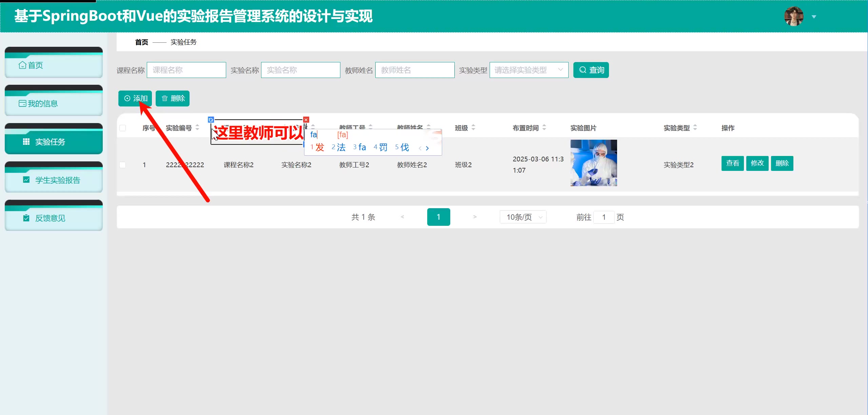Image resolution: width=868 pixels, height=415 pixels.
Task: Click the blue refresh icon on annotation box
Action: (211, 120)
